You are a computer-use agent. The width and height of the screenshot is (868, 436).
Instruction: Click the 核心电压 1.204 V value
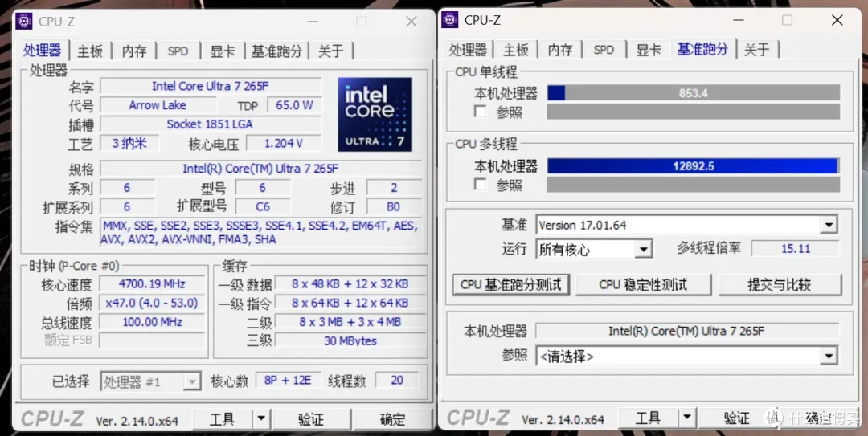tap(284, 143)
